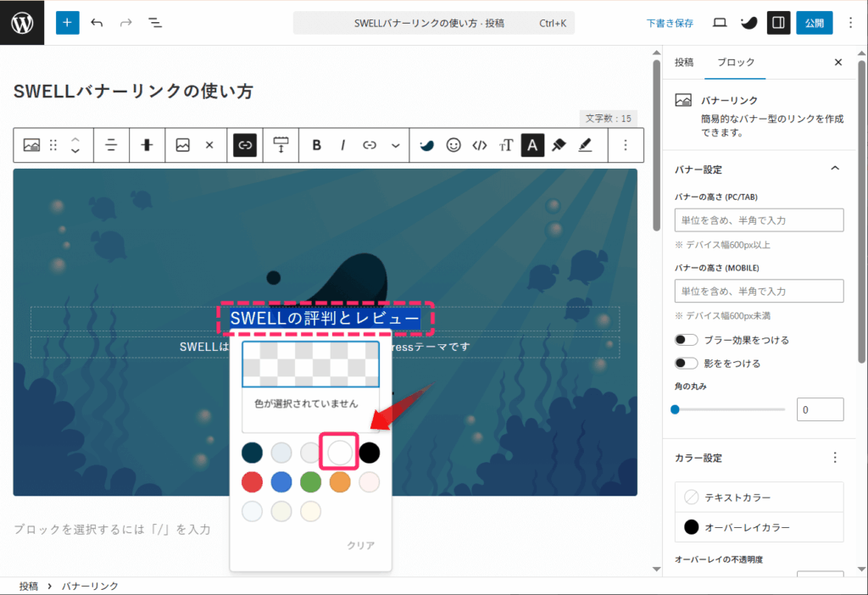
Task: Open the document overview list icon
Action: coord(155,23)
